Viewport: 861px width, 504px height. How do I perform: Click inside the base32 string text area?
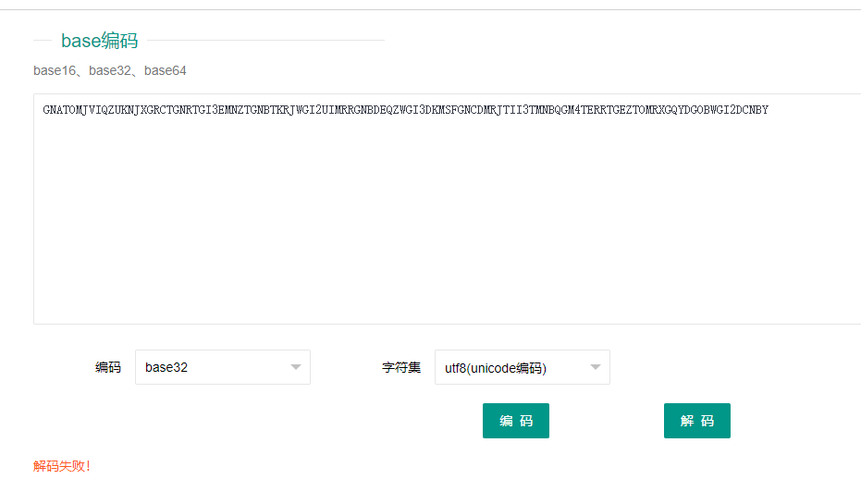coord(447,209)
